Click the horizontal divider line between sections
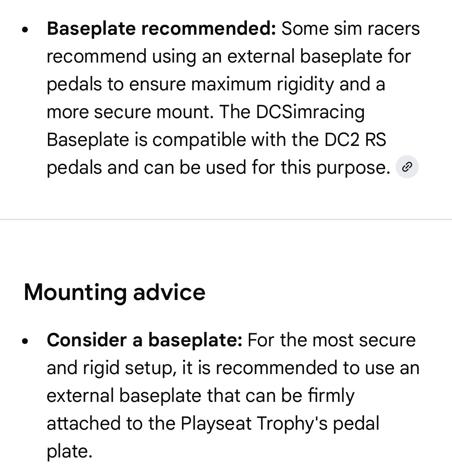 point(226,219)
